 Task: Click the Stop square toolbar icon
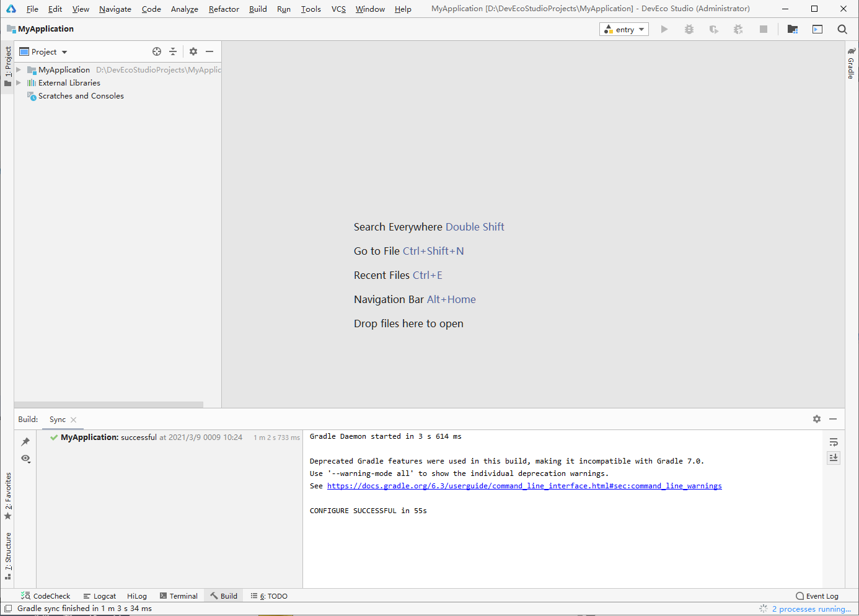[x=764, y=29]
